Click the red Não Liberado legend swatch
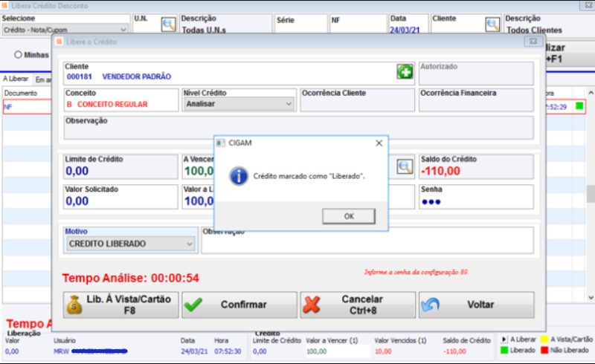The width and height of the screenshot is (595, 364). pyautogui.click(x=544, y=350)
